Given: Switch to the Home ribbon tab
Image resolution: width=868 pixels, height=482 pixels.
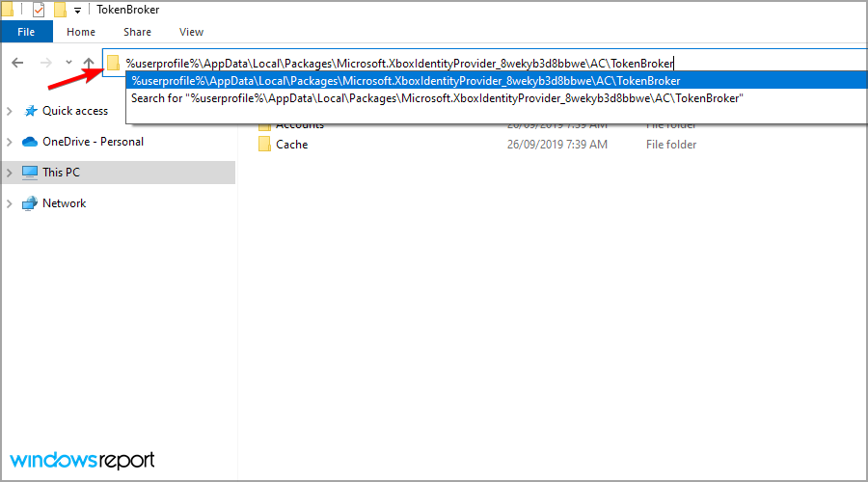Looking at the screenshot, I should pyautogui.click(x=81, y=32).
